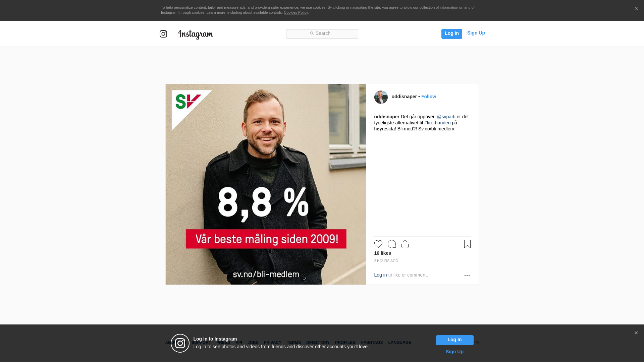Image resolution: width=644 pixels, height=362 pixels.
Task: Open the #firerbanden hashtag link
Action: 437,123
